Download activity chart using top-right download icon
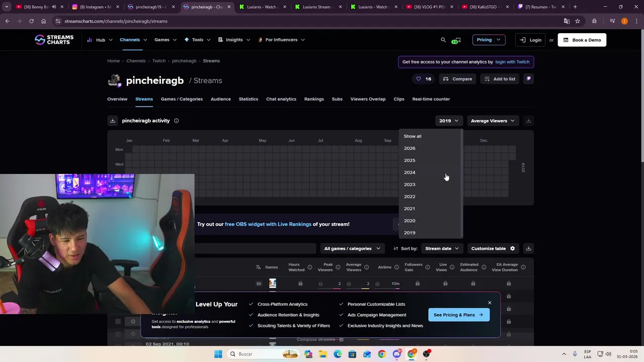Screen dimensions: 644x362 (528, 121)
